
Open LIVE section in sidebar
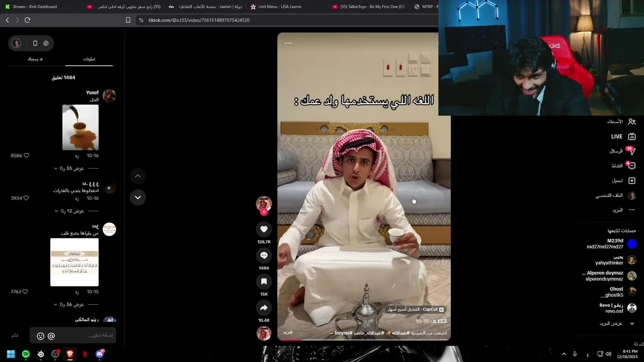[623, 137]
